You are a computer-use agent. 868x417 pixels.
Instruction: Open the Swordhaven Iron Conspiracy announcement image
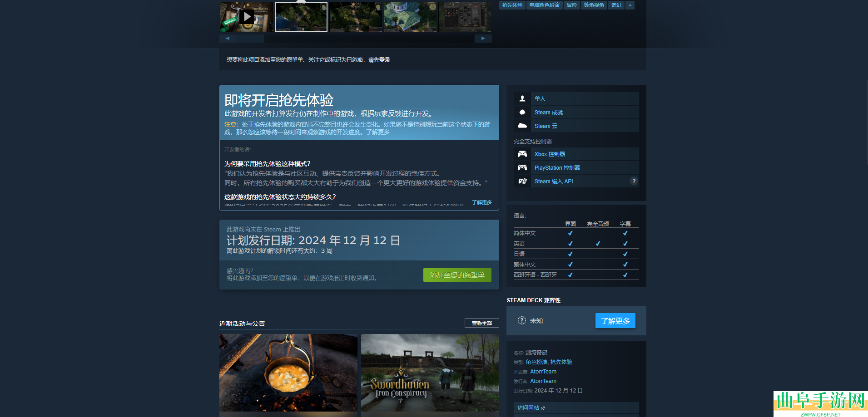430,373
